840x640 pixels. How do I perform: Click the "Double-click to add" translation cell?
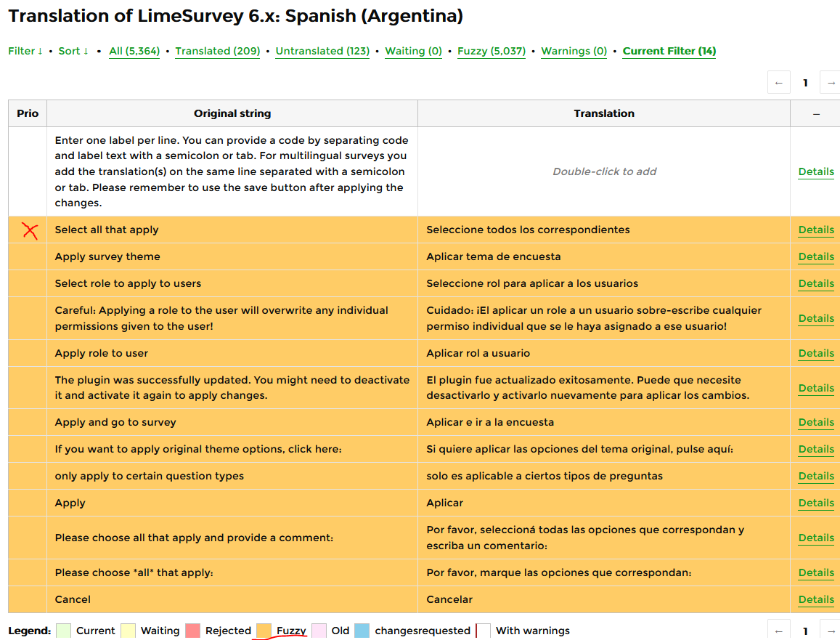pos(604,172)
